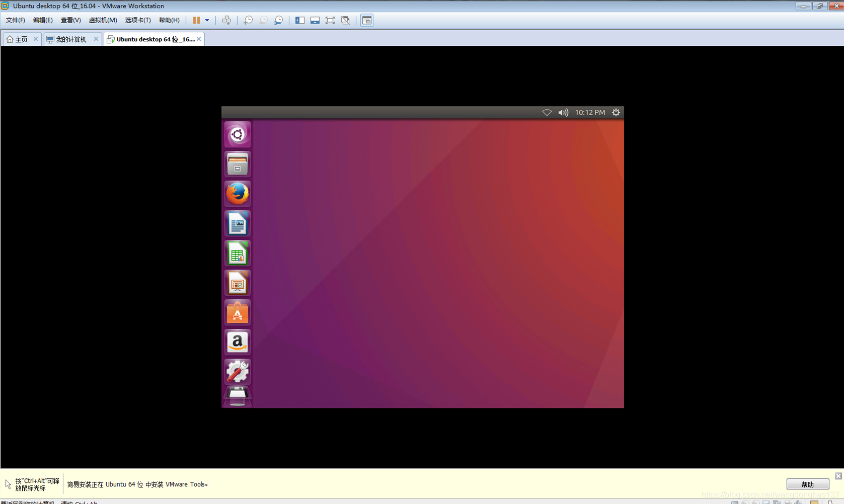This screenshot has height=504, width=844.
Task: Enter full screen mode
Action: point(330,20)
